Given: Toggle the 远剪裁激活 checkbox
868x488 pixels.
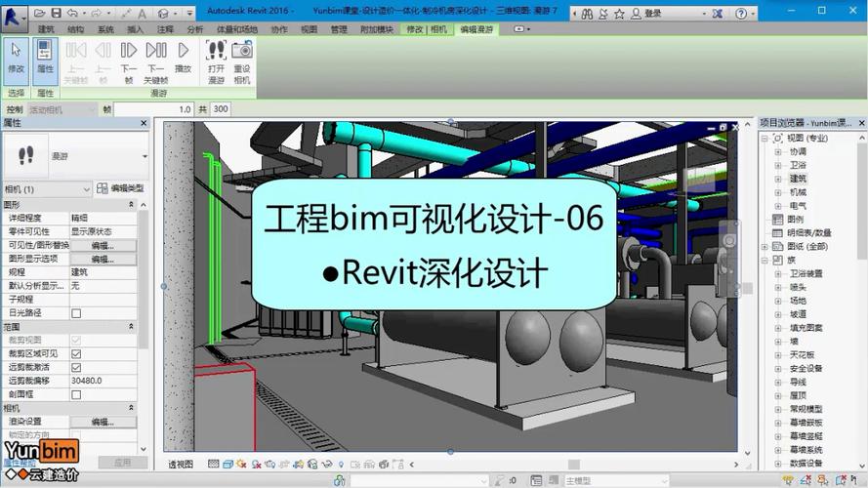Looking at the screenshot, I should (76, 367).
